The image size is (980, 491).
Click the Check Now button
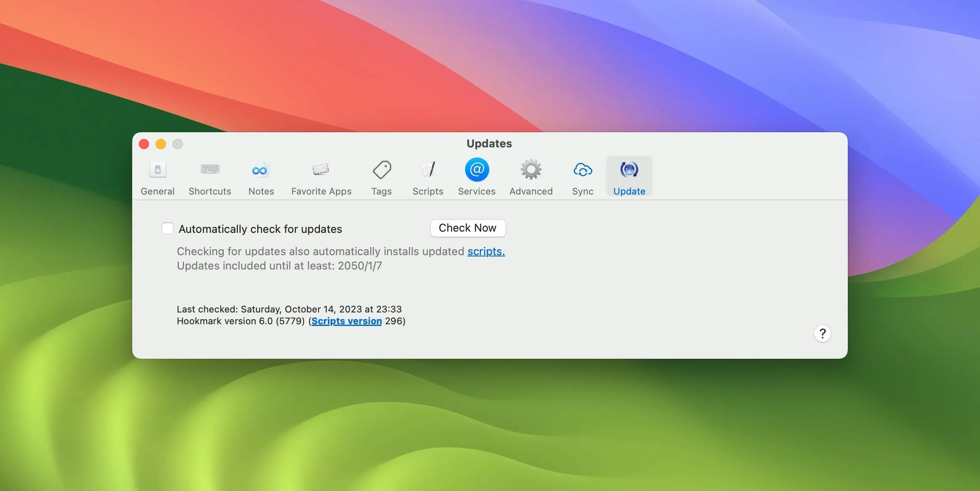pos(467,228)
